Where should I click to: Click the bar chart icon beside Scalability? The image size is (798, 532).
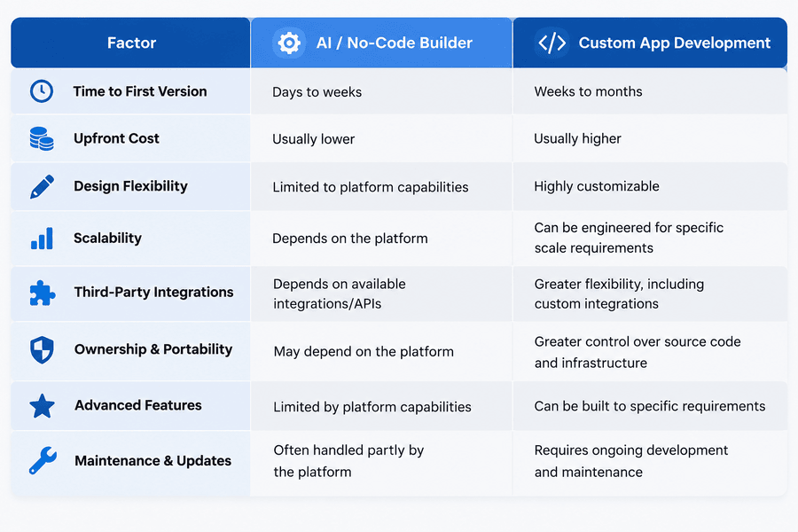(42, 239)
